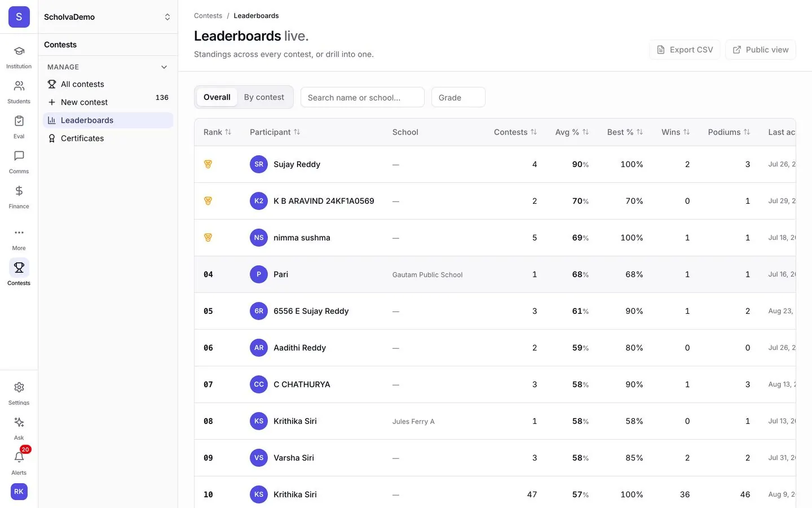812x508 pixels.
Task: Open the Comms section
Action: point(19,163)
